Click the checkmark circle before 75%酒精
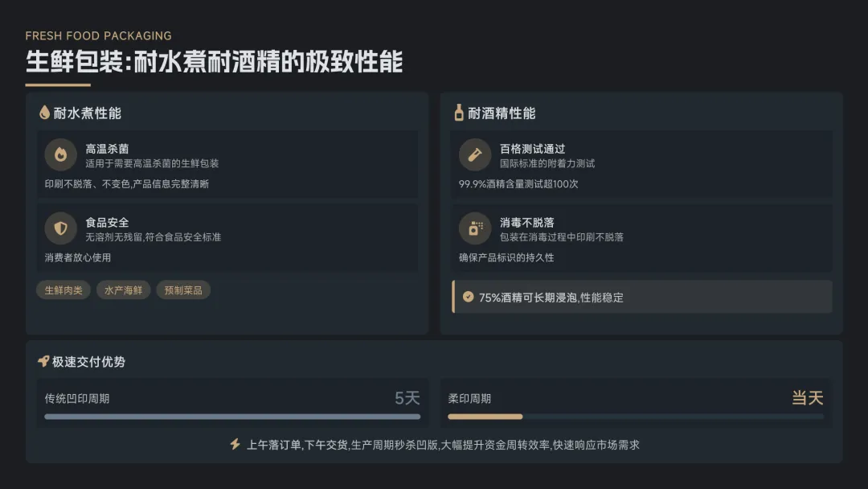Viewport: 868px width, 489px height. click(x=468, y=297)
